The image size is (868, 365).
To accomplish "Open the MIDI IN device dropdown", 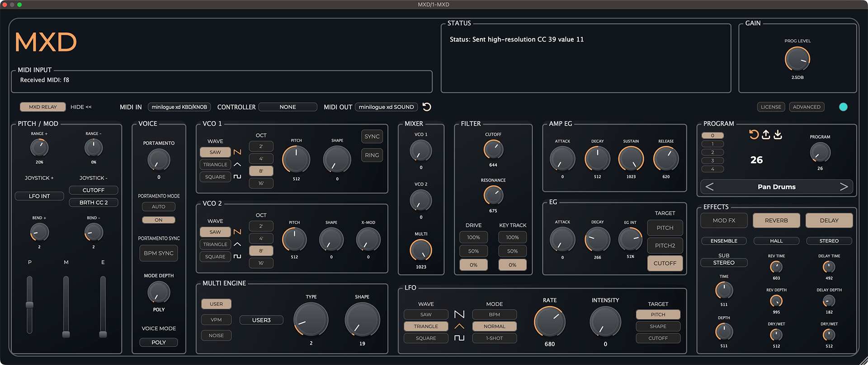I will click(x=179, y=107).
